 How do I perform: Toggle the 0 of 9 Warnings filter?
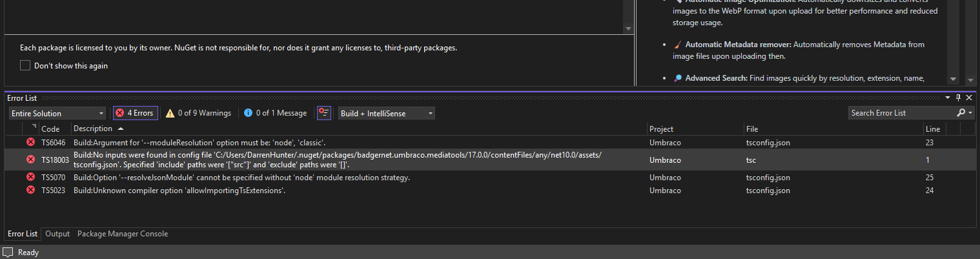[x=198, y=113]
